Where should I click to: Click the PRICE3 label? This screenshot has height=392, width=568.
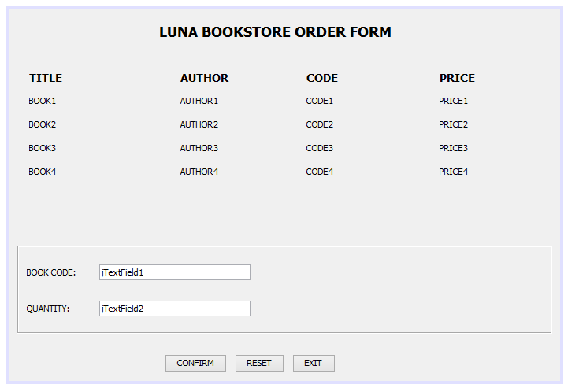pos(454,148)
